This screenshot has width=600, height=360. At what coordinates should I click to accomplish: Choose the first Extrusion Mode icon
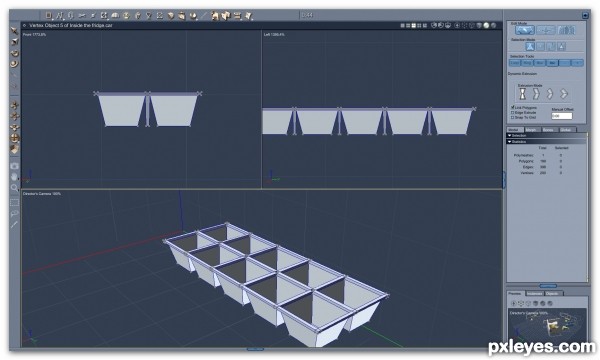pyautogui.click(x=522, y=94)
